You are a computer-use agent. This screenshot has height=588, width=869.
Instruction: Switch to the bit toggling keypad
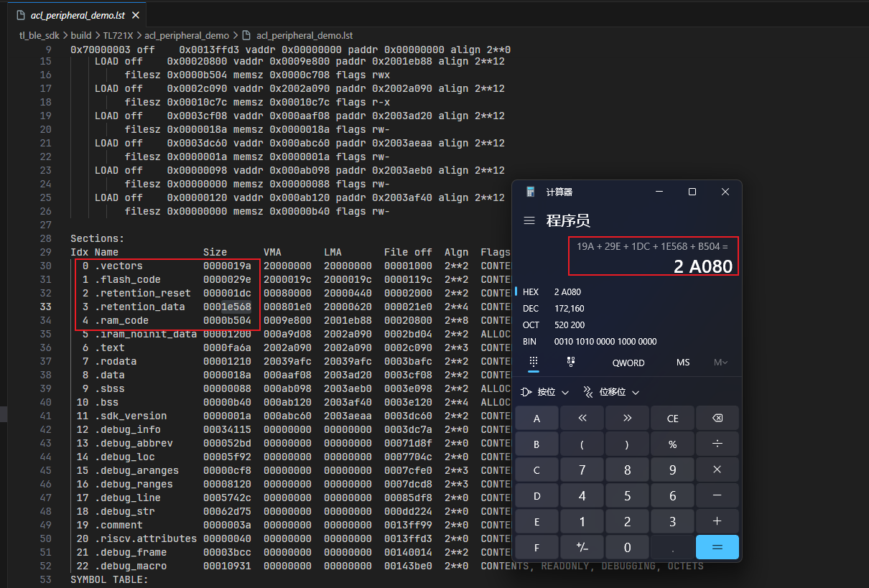tap(571, 363)
